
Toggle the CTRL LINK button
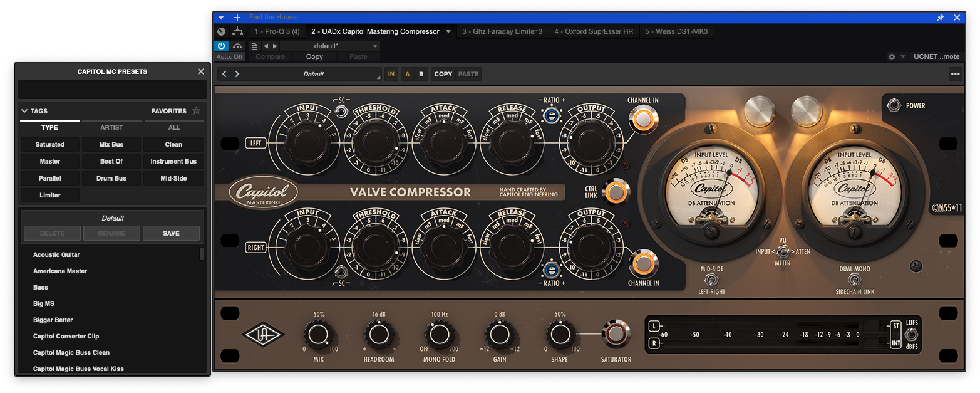point(616,192)
